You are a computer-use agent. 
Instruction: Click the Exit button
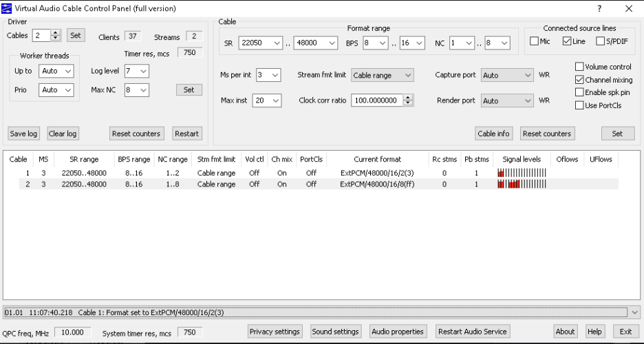click(626, 332)
